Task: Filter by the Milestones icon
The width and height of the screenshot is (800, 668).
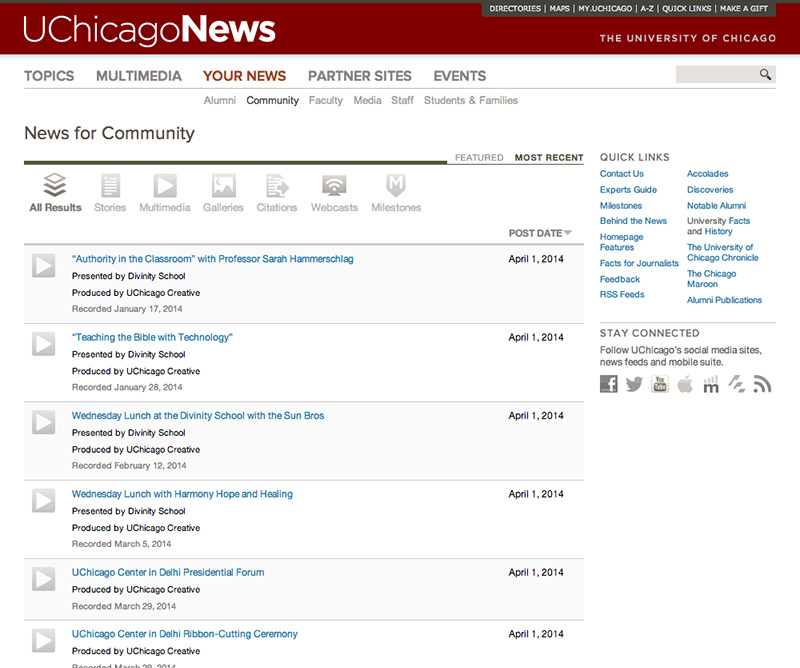Action: 396,185
